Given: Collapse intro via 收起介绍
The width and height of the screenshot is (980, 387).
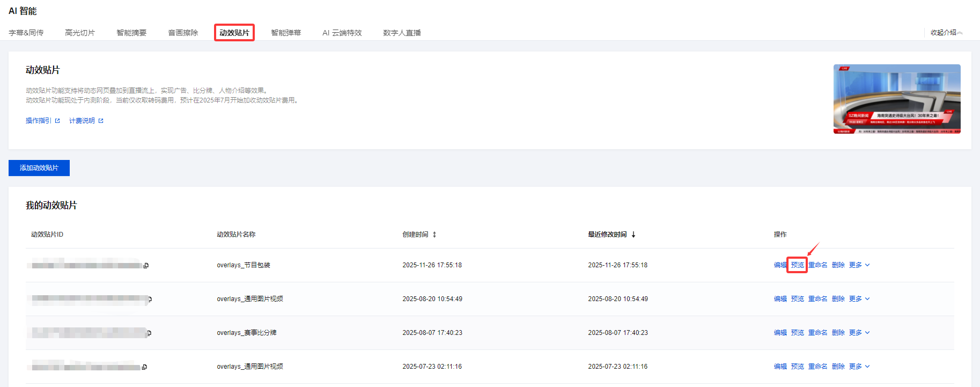Looking at the screenshot, I should coord(946,33).
